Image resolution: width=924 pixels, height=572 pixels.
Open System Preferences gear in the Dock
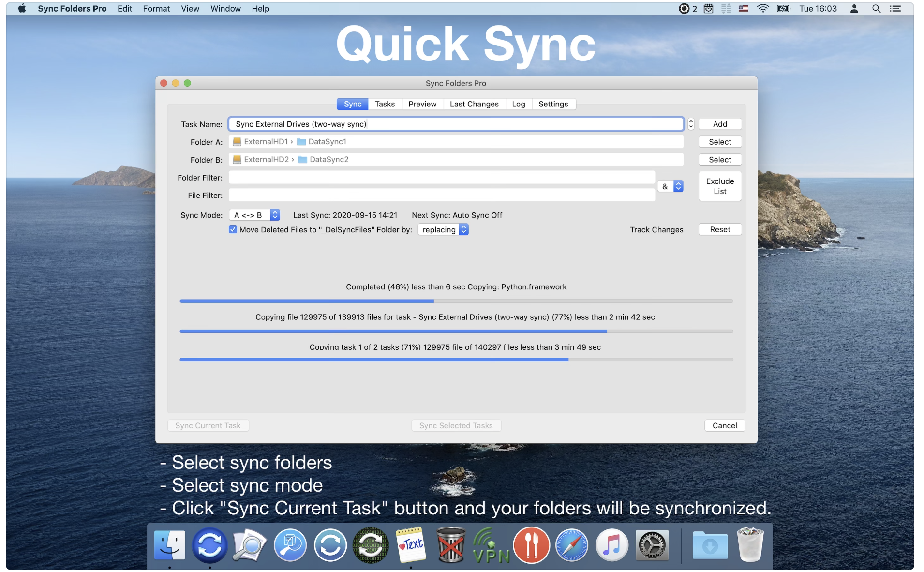(x=652, y=545)
